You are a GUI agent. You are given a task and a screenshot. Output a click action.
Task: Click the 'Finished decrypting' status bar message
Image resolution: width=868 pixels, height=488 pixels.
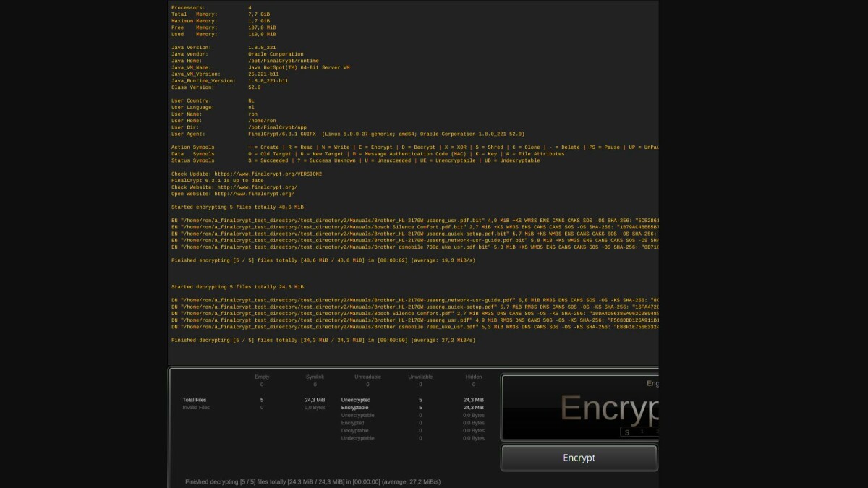pos(312,481)
